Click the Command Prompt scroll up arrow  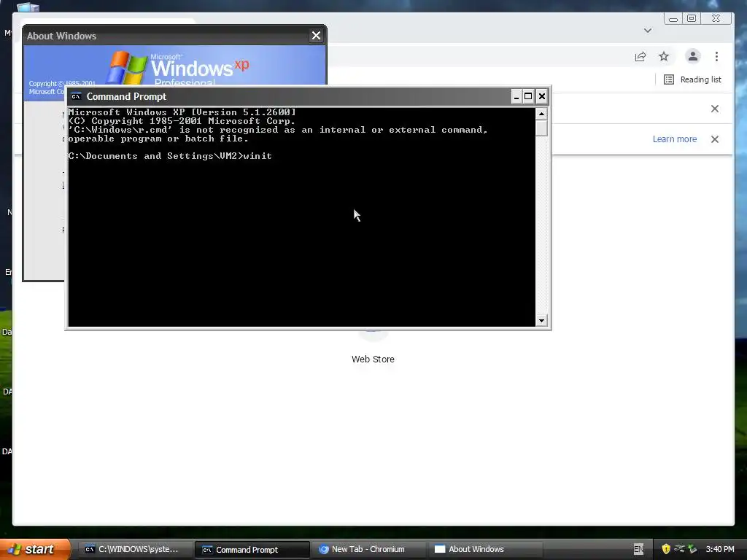click(x=541, y=114)
